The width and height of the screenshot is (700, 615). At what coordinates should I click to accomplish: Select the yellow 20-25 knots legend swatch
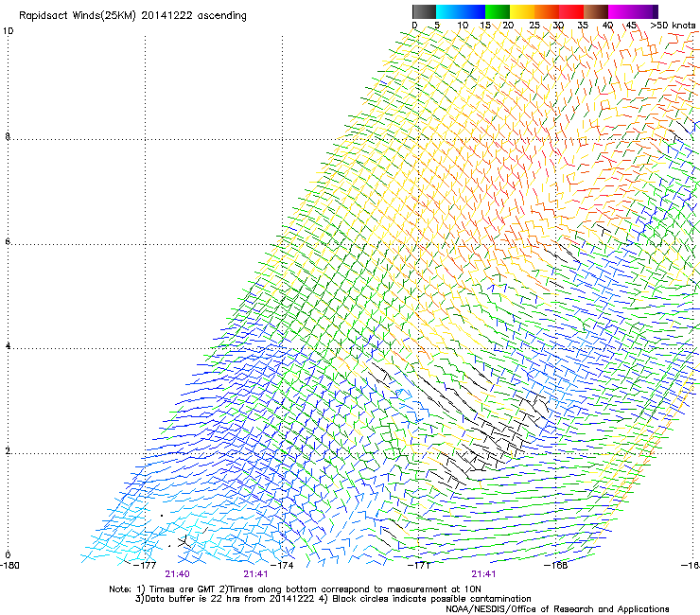[x=522, y=11]
